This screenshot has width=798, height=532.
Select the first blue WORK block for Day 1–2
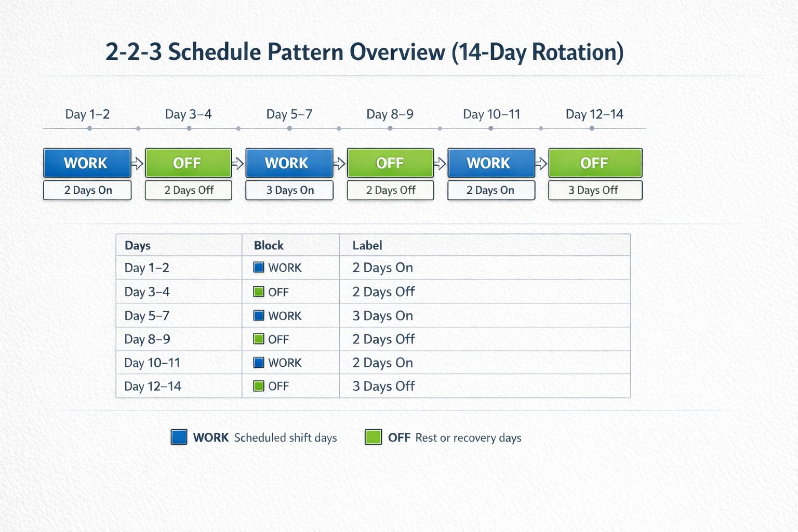click(87, 163)
